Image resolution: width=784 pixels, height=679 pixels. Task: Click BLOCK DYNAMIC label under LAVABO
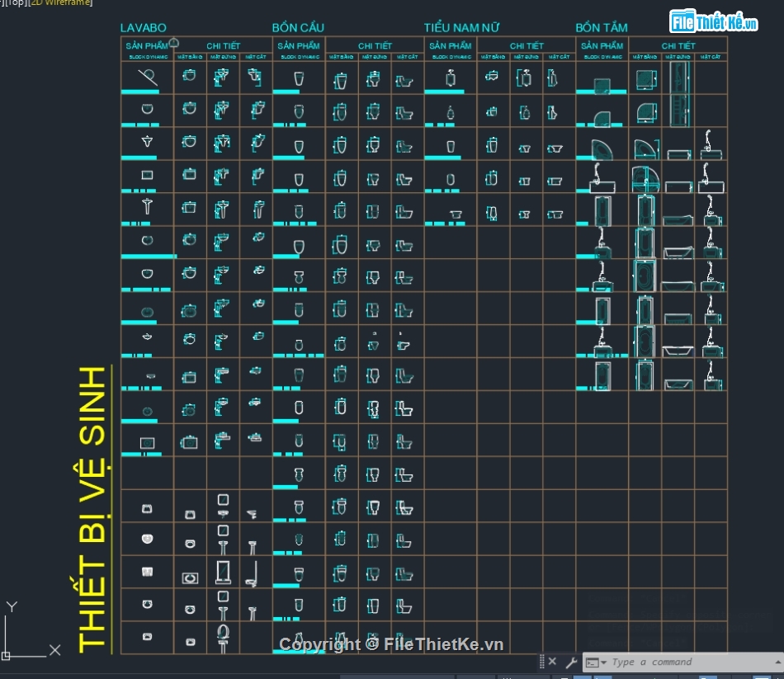pyautogui.click(x=148, y=57)
